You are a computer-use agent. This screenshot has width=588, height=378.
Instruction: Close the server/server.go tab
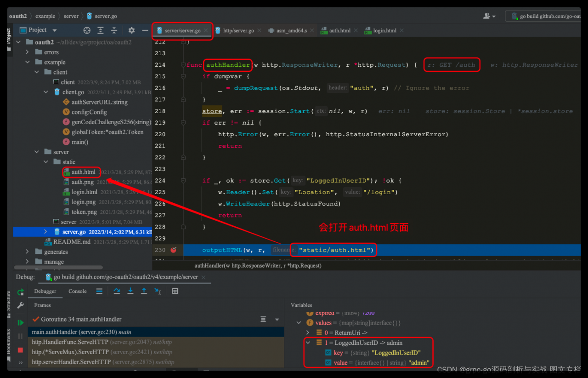pyautogui.click(x=206, y=31)
